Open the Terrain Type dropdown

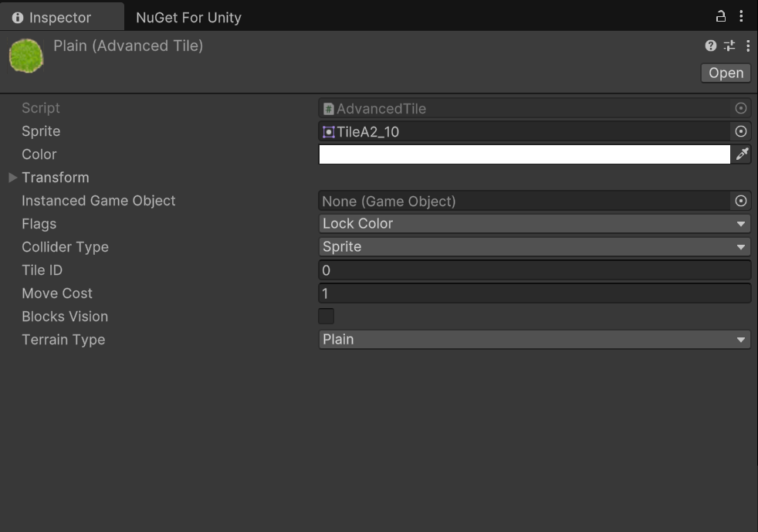pos(534,340)
